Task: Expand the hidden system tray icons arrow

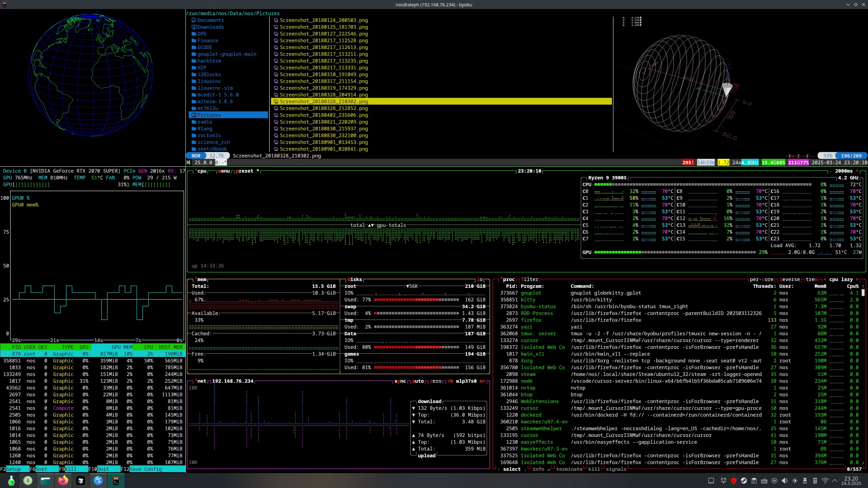Action: pyautogui.click(x=835, y=481)
